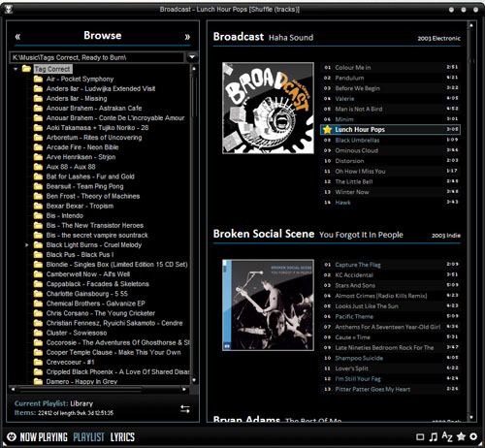The height and width of the screenshot is (448, 485).
Task: Click Current Playlist: Library label
Action: [53, 403]
